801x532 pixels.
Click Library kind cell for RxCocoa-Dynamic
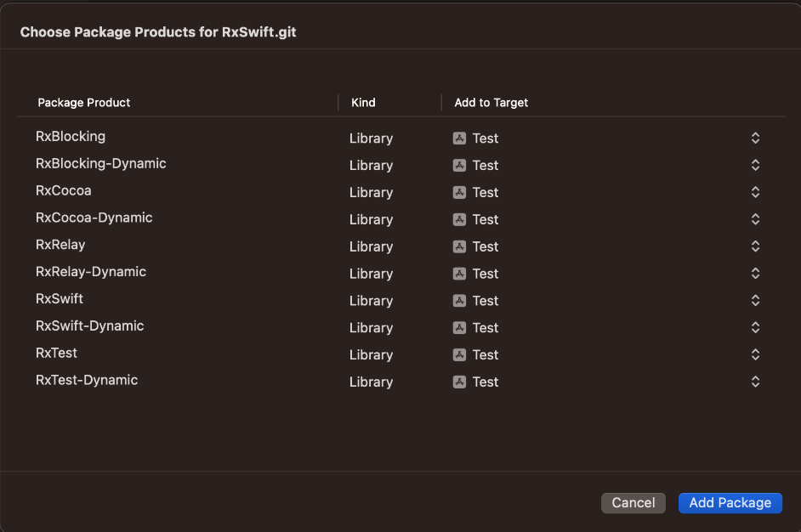(371, 219)
